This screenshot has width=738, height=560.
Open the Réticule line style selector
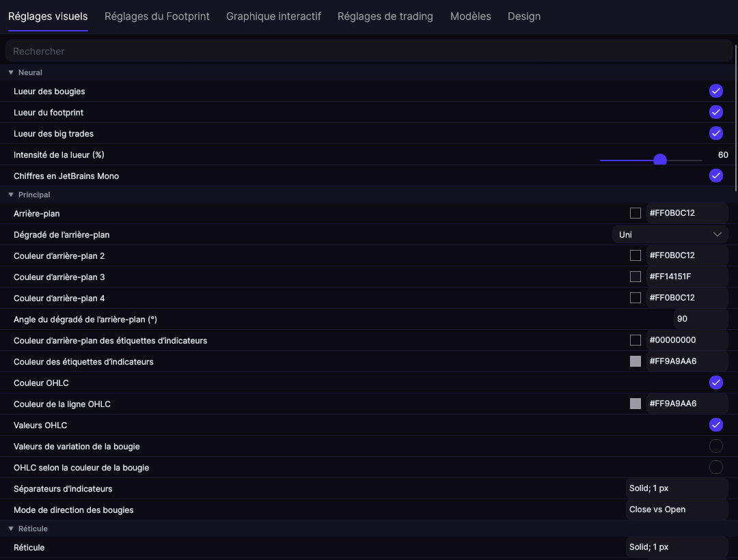[676, 547]
